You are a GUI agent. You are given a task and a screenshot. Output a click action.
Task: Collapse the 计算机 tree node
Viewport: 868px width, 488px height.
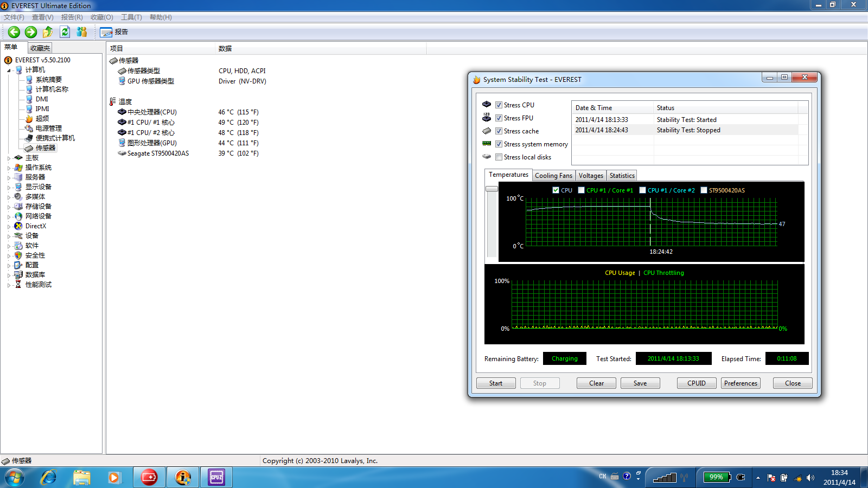pos(9,70)
